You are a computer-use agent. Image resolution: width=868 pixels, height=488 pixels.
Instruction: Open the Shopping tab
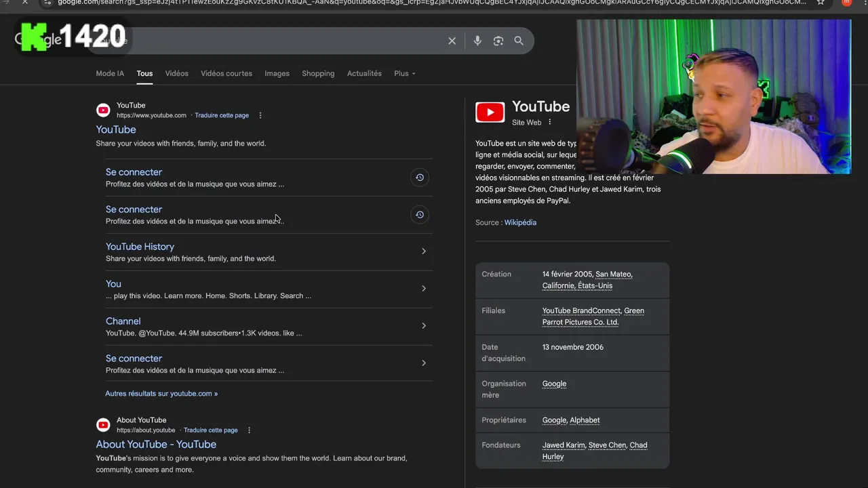click(318, 73)
